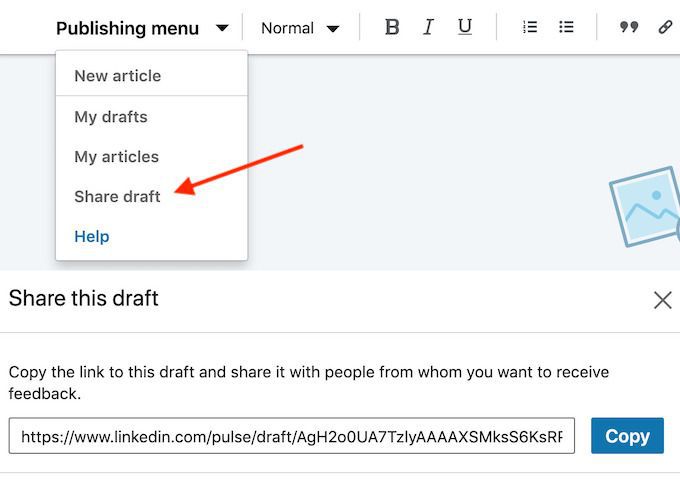Click the cover image placeholder icon

pyautogui.click(x=645, y=206)
